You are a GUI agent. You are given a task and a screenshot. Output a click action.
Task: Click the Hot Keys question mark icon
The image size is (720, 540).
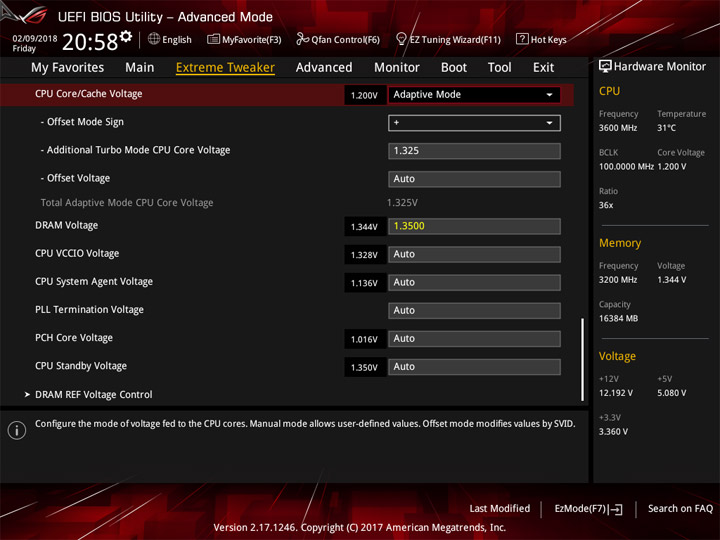click(x=522, y=39)
